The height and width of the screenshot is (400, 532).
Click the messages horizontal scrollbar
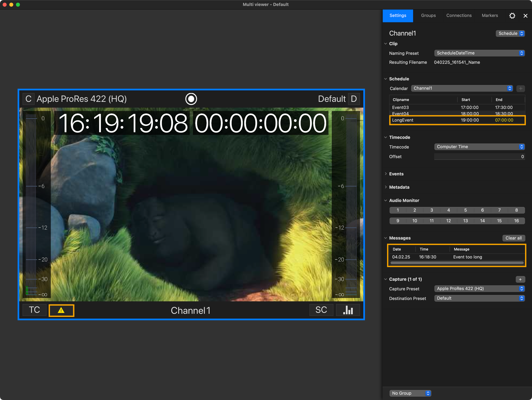457,263
